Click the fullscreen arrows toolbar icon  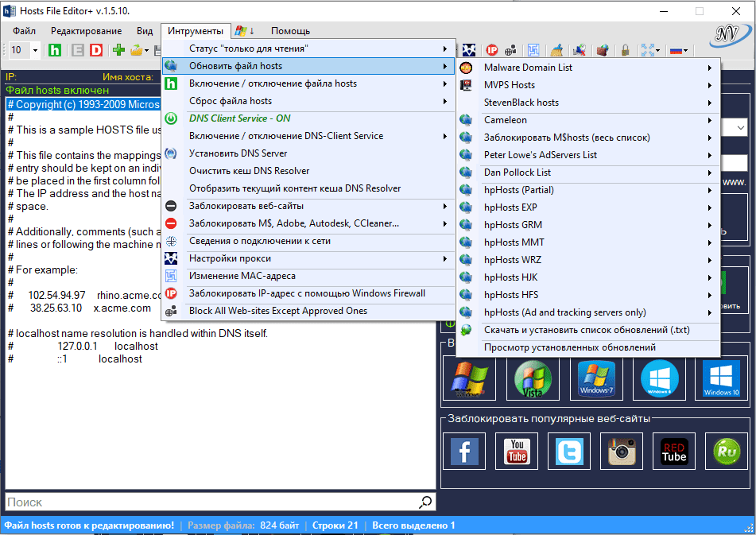pos(648,49)
